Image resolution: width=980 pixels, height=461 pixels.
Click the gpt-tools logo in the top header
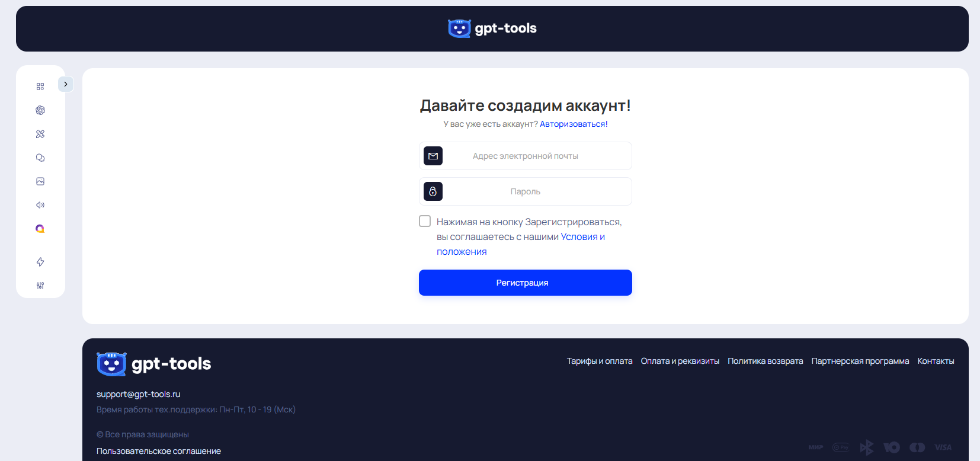pos(492,28)
